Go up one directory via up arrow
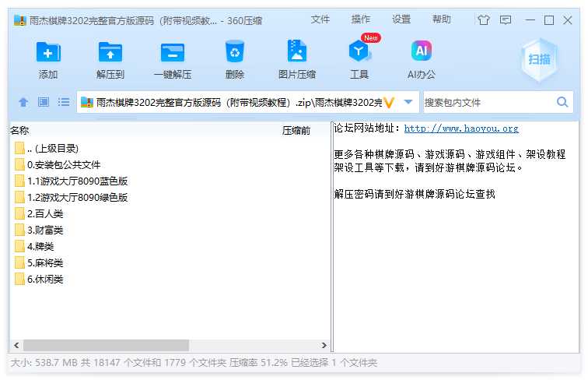This screenshot has width=588, height=380. coord(23,102)
